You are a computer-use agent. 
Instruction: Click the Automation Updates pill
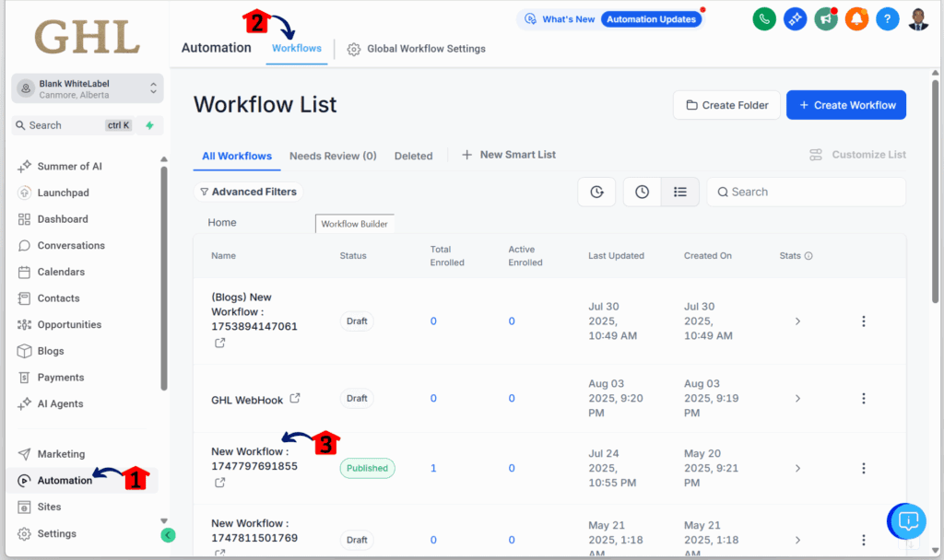(x=651, y=19)
